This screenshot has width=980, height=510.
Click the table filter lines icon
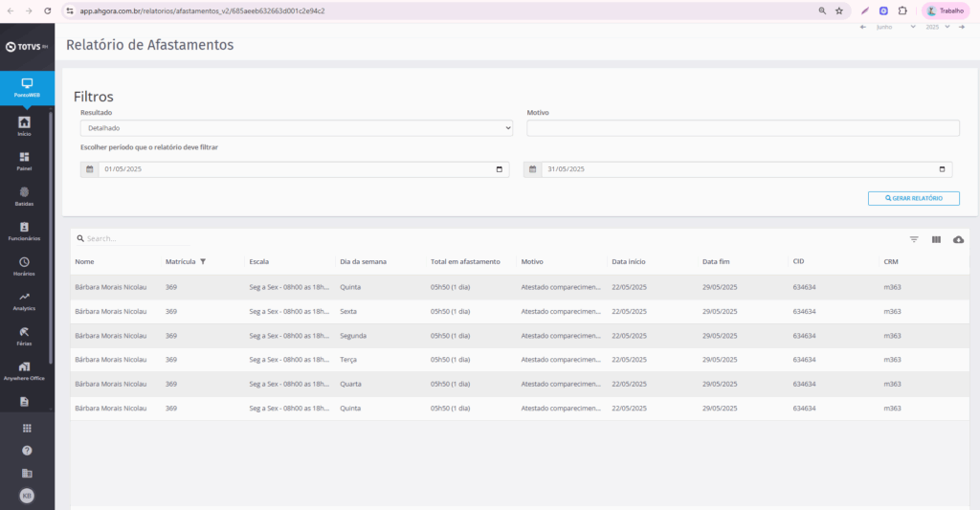tap(914, 239)
